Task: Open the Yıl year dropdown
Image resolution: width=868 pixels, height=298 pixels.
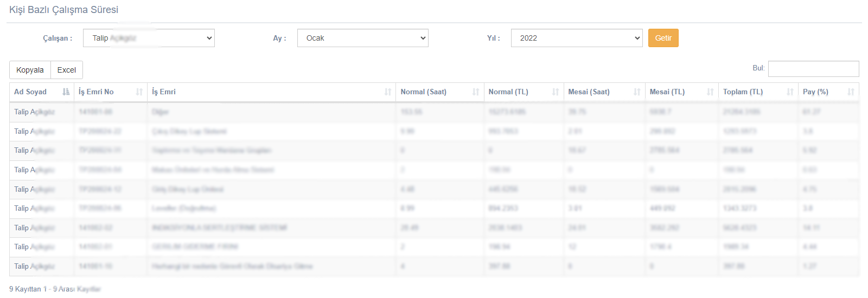Action: (576, 38)
